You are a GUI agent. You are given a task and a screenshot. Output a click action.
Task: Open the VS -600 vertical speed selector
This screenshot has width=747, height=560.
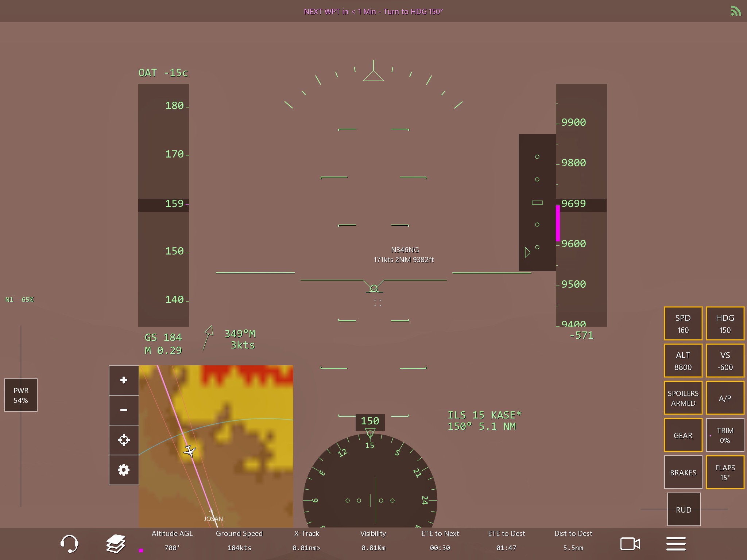coord(725,361)
